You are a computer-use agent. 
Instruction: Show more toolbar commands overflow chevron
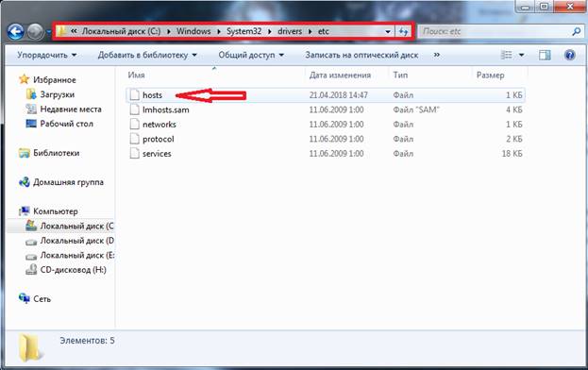coord(436,55)
